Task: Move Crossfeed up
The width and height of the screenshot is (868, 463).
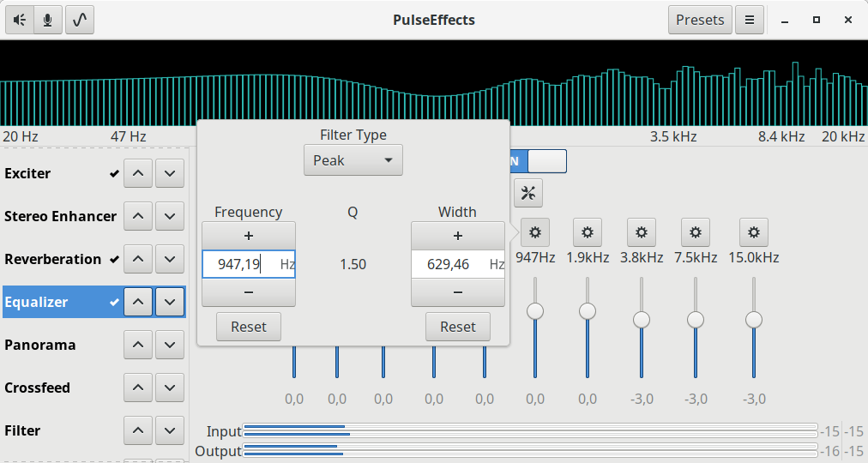Action: click(x=138, y=388)
